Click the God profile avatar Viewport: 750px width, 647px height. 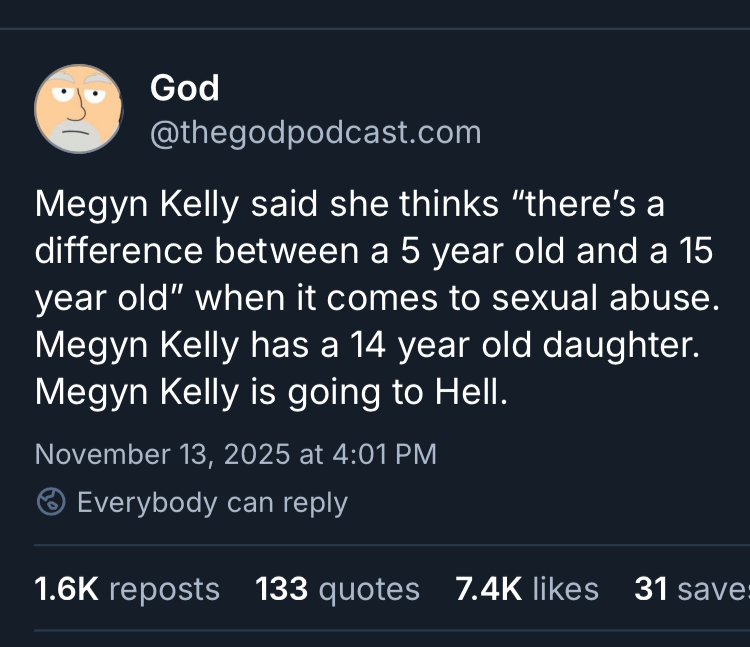pos(78,109)
